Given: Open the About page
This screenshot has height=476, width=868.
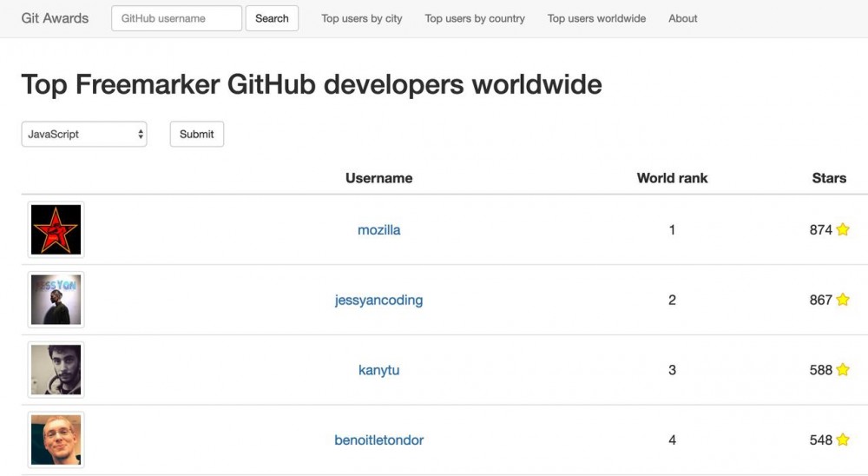Looking at the screenshot, I should [x=683, y=18].
